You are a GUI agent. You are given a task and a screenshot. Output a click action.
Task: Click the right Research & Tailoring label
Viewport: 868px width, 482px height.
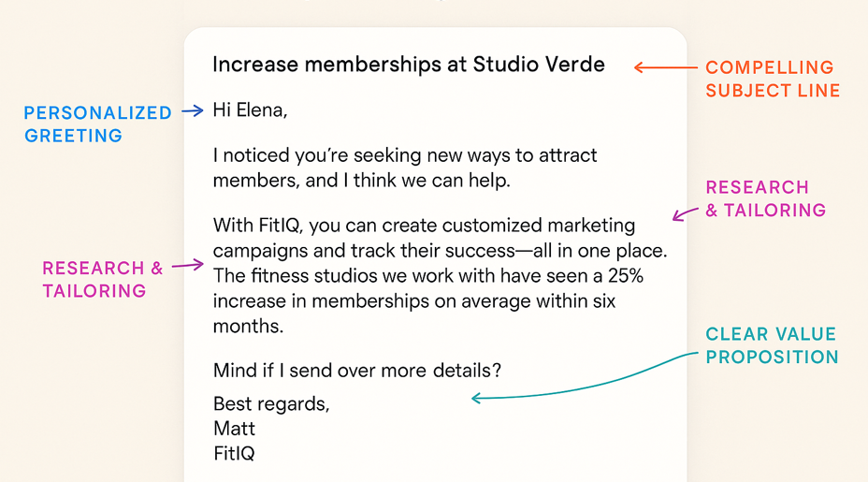(x=766, y=199)
